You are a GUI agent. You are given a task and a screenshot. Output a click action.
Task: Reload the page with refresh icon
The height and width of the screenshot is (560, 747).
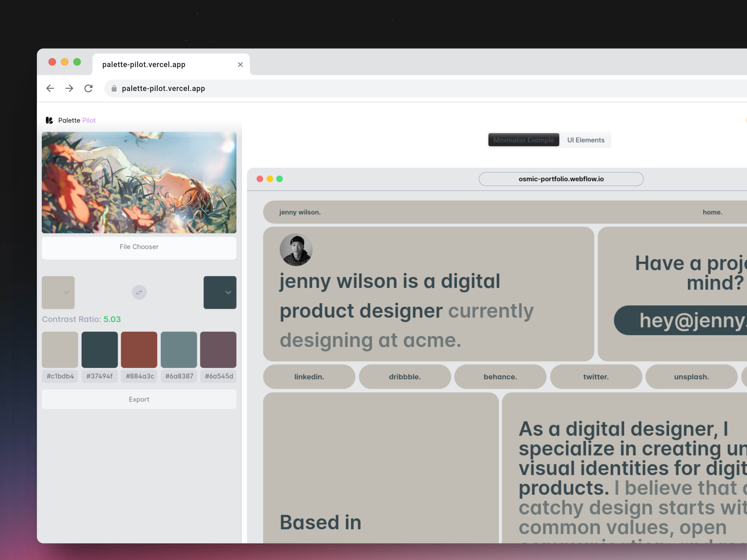89,88
